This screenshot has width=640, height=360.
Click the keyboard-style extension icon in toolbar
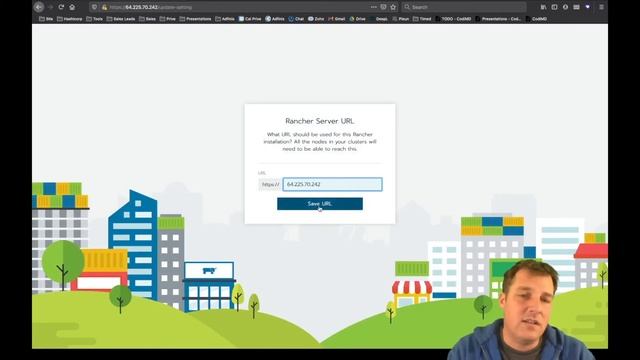pos(576,7)
